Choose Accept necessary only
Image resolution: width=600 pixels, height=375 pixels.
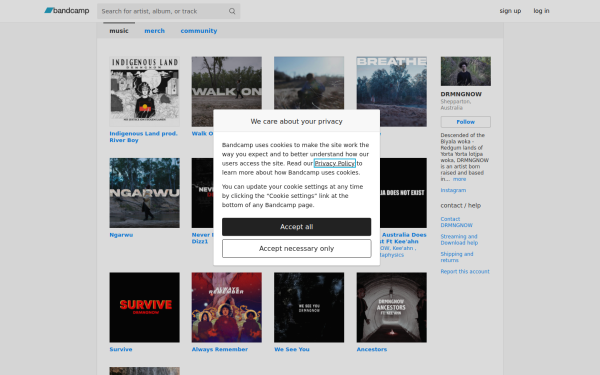pos(296,249)
